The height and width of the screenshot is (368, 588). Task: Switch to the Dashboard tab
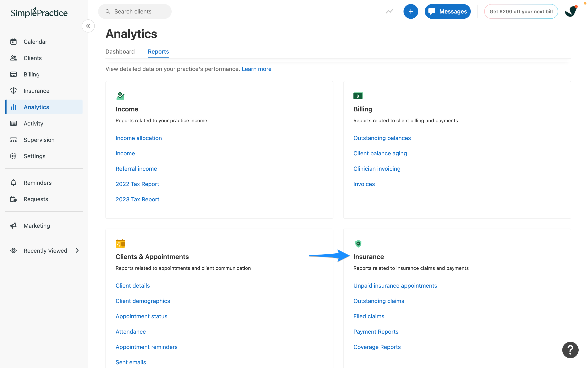point(120,52)
